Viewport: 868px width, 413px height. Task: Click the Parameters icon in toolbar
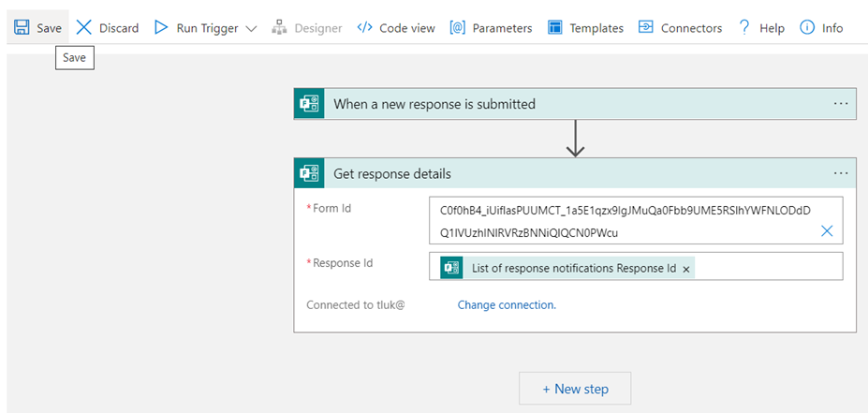pos(458,28)
